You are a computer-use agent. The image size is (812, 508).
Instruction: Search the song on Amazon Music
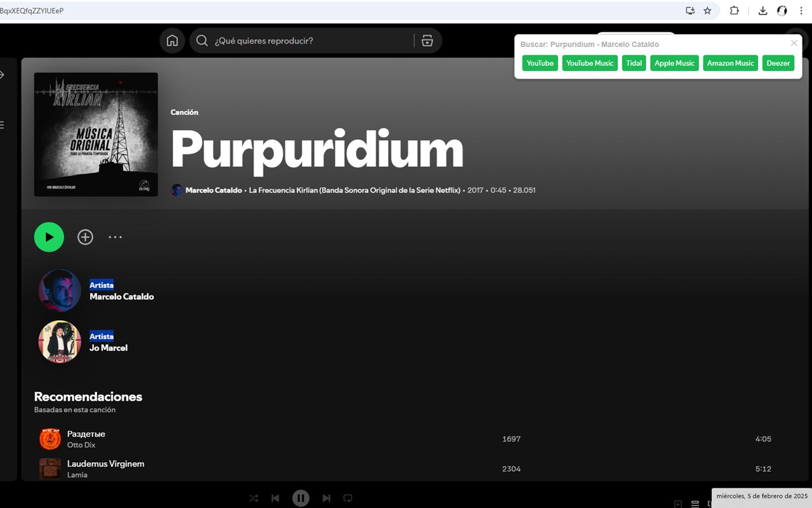(x=730, y=63)
